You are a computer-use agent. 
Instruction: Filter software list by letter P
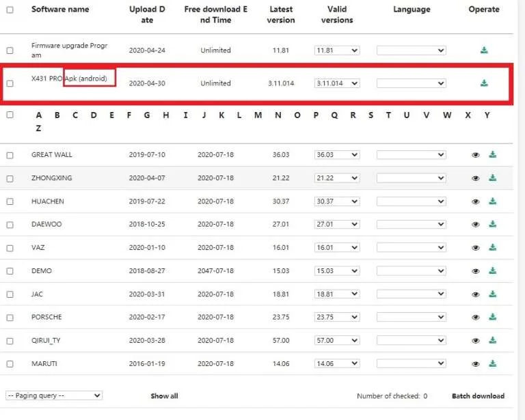tap(316, 115)
